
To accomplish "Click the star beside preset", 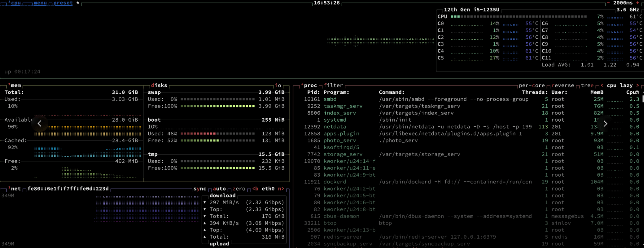I will point(78,3).
